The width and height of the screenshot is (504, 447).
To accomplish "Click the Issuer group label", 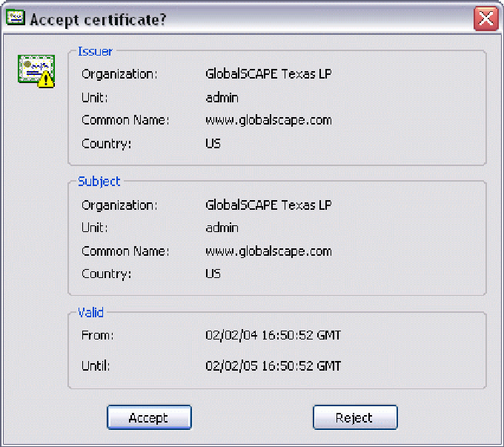I will (x=95, y=51).
